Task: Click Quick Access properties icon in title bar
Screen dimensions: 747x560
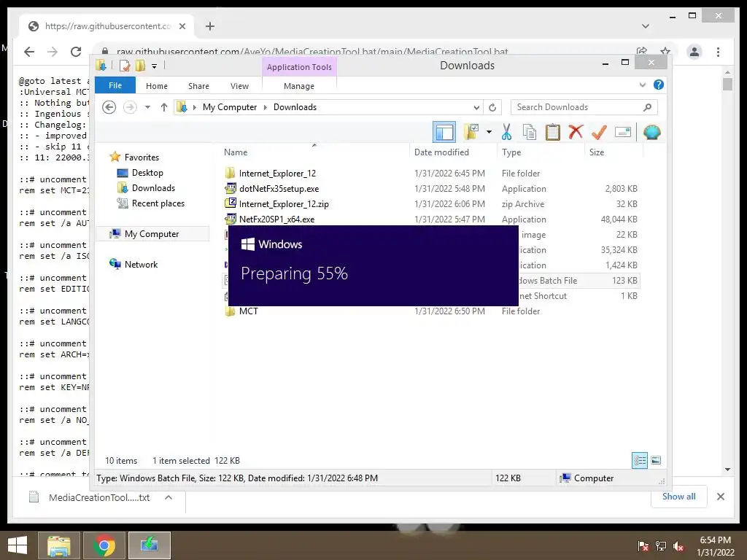Action: (x=125, y=66)
